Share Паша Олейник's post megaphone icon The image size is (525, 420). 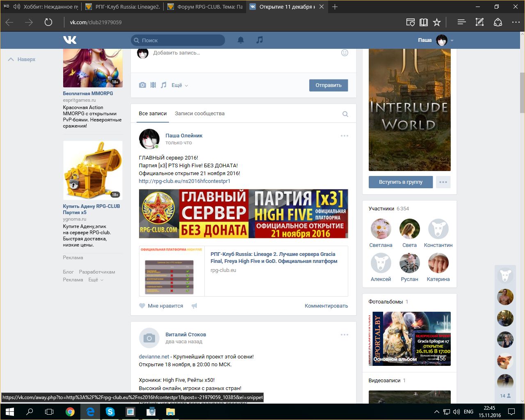pyautogui.click(x=194, y=306)
